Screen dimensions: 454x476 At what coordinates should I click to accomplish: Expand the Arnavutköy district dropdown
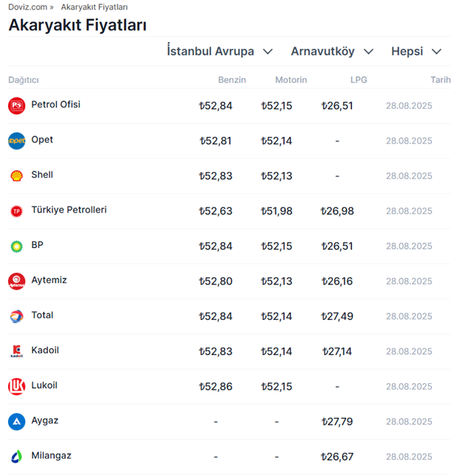pos(332,52)
